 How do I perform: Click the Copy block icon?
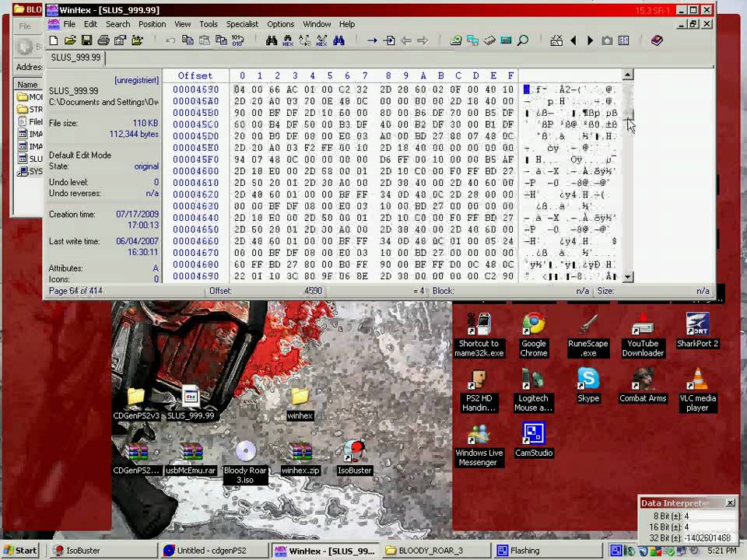point(188,40)
